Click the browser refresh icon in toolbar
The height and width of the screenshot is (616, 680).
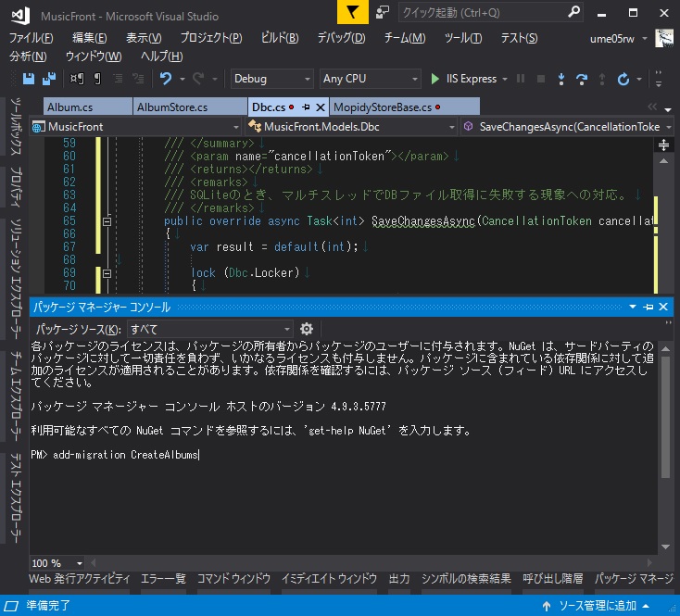coord(623,79)
